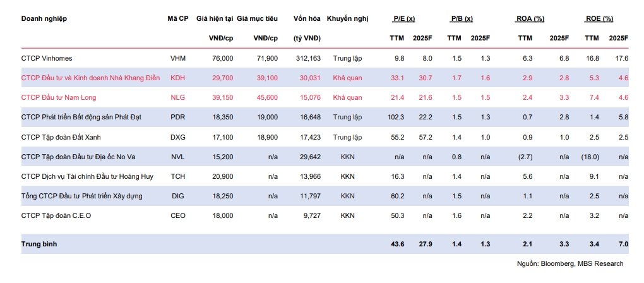Viewport: 644px width, 283px height.
Task: Select 'CTCP Tập đoàn C.E.O' name
Action: click(56, 215)
